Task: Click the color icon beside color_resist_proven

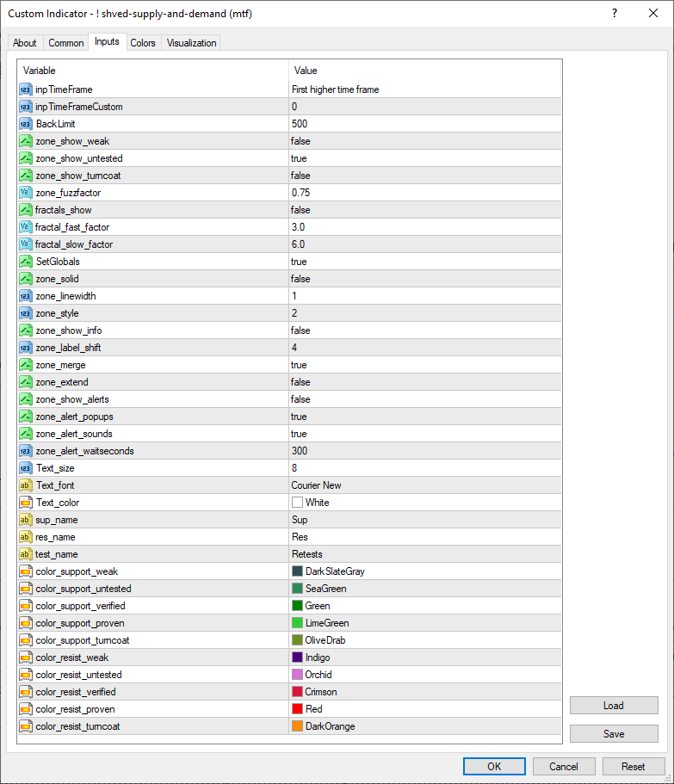Action: 26,709
